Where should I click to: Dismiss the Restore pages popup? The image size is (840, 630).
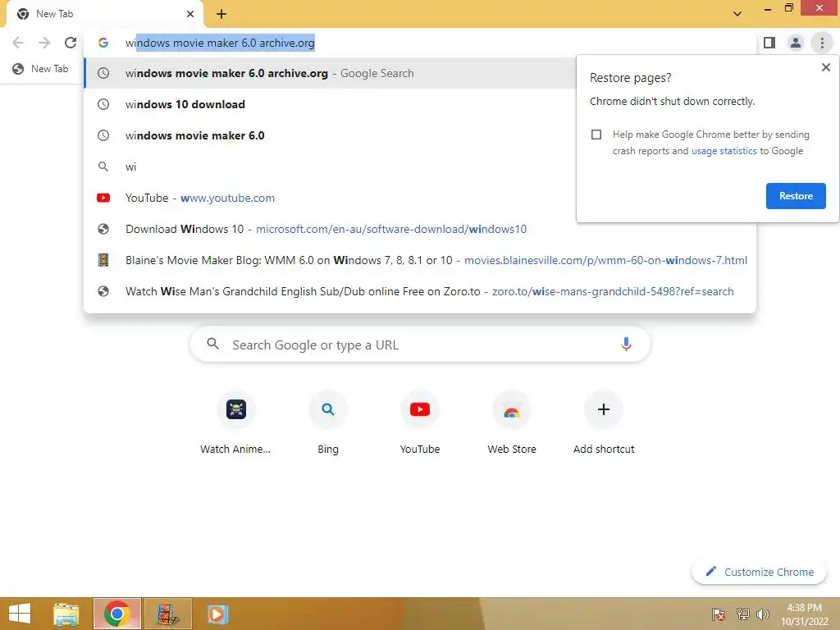coord(825,67)
